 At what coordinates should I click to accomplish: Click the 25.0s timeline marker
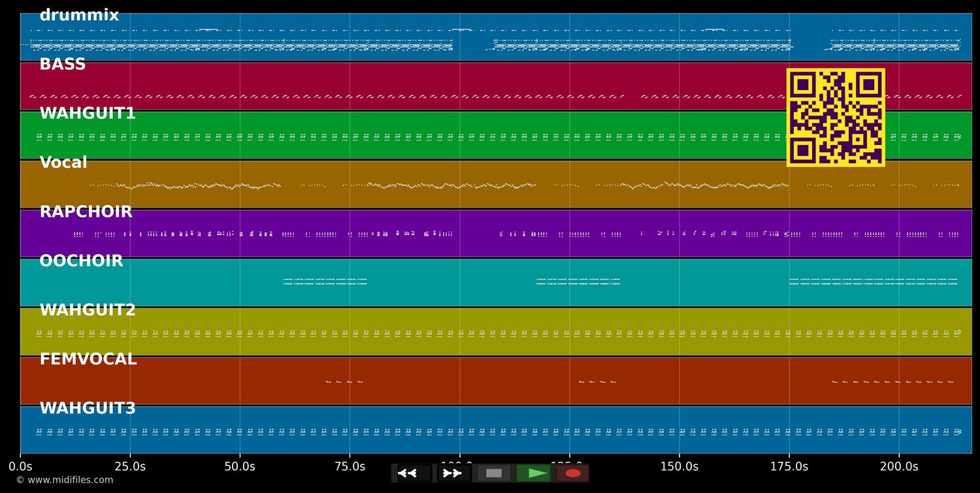click(131, 466)
